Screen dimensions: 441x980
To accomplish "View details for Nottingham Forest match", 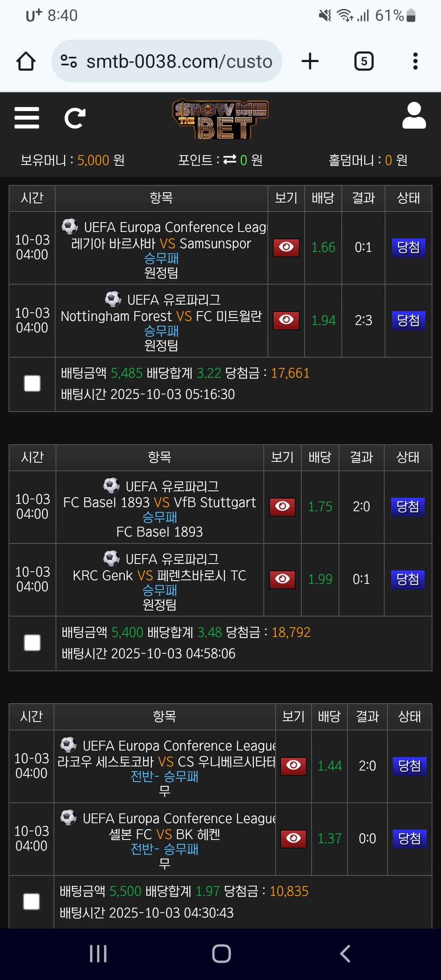I will (x=286, y=320).
